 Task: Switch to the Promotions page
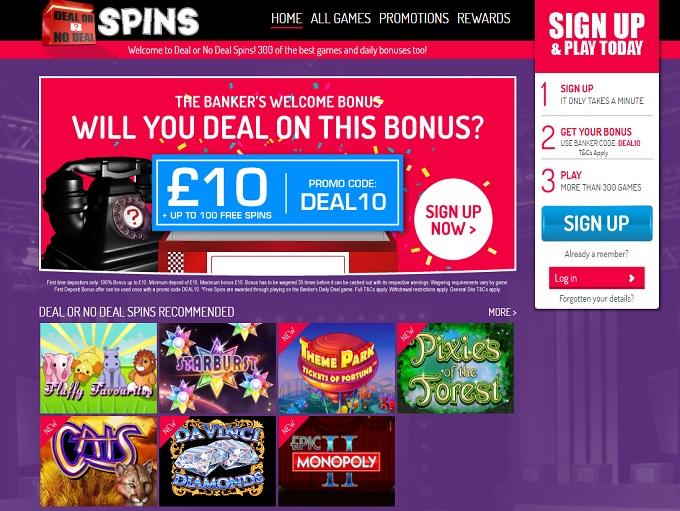click(x=414, y=18)
